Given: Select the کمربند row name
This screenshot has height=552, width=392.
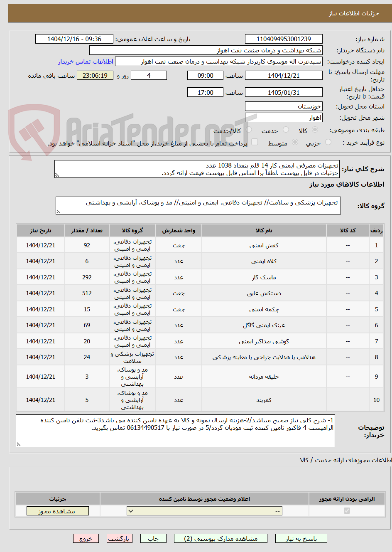Looking at the screenshot, I should [264, 400].
